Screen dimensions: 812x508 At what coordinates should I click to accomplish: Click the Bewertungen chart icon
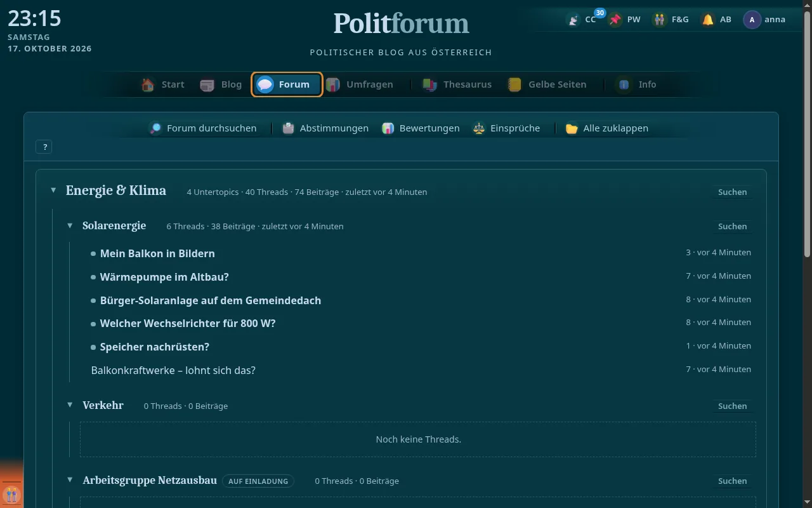tap(388, 128)
